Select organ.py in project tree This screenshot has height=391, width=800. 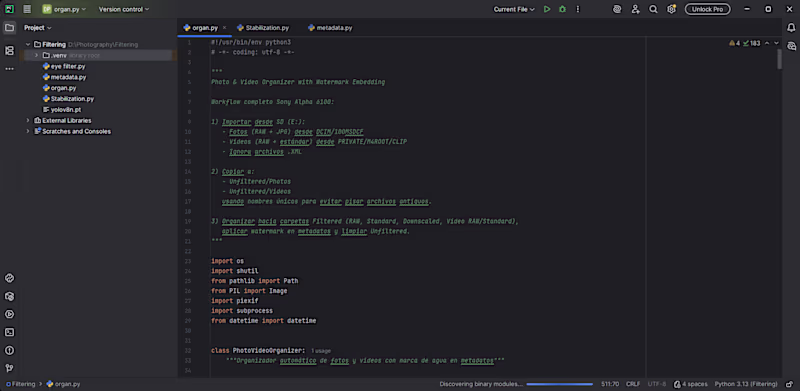(x=60, y=88)
